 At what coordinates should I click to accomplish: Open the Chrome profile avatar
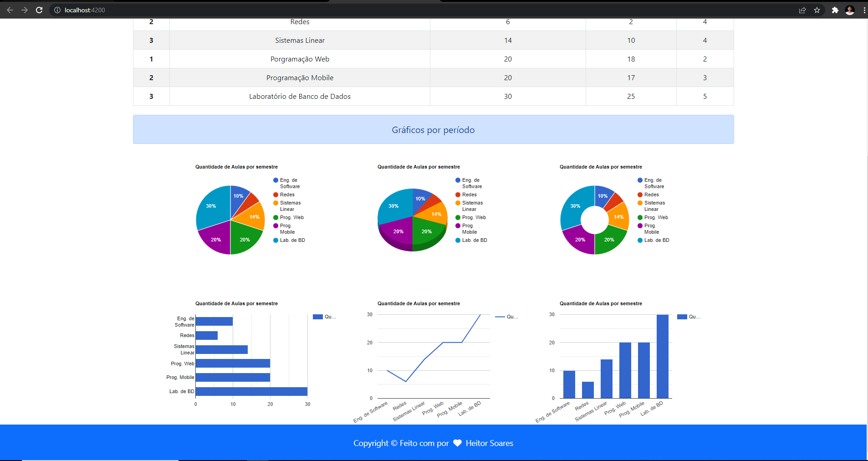(x=850, y=10)
